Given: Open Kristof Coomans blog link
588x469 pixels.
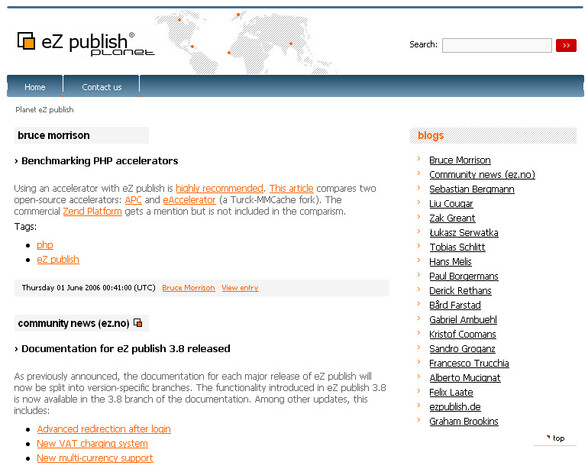Looking at the screenshot, I should point(462,334).
